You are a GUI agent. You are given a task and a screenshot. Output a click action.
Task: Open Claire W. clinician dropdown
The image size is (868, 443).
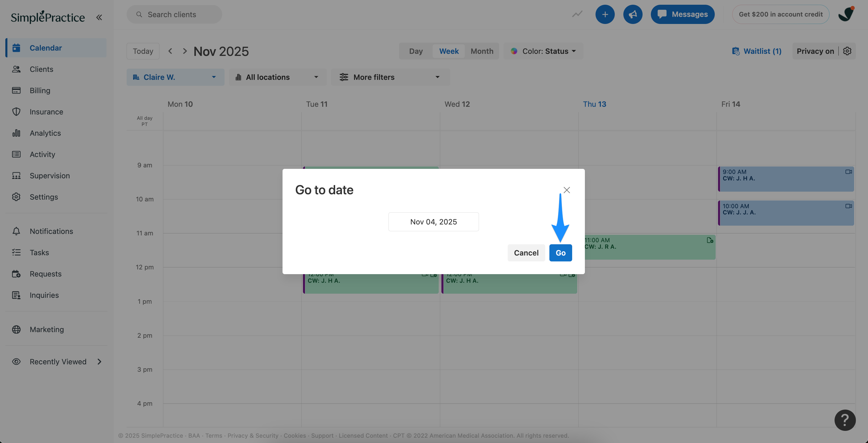(175, 77)
